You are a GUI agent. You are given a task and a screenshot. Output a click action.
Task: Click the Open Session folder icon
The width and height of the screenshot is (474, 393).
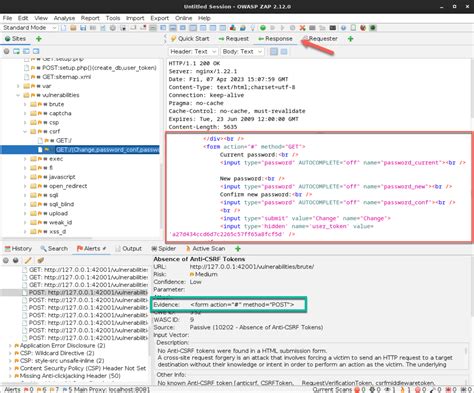point(73,28)
